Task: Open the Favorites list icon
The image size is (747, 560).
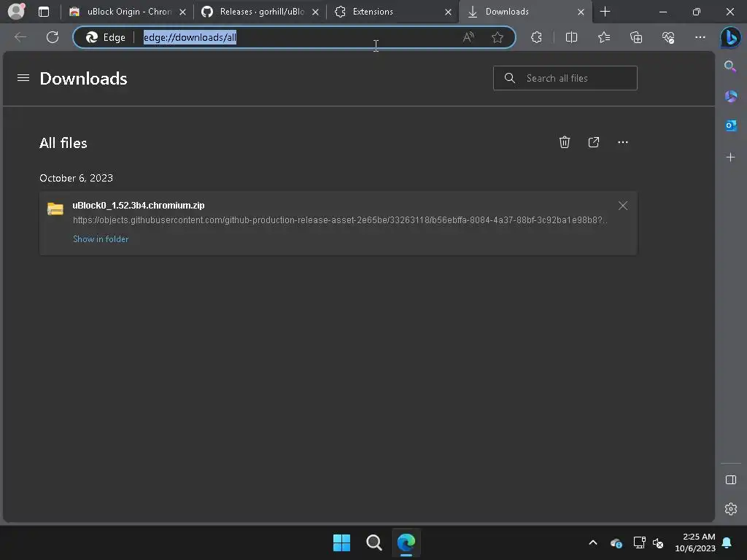Action: (603, 37)
